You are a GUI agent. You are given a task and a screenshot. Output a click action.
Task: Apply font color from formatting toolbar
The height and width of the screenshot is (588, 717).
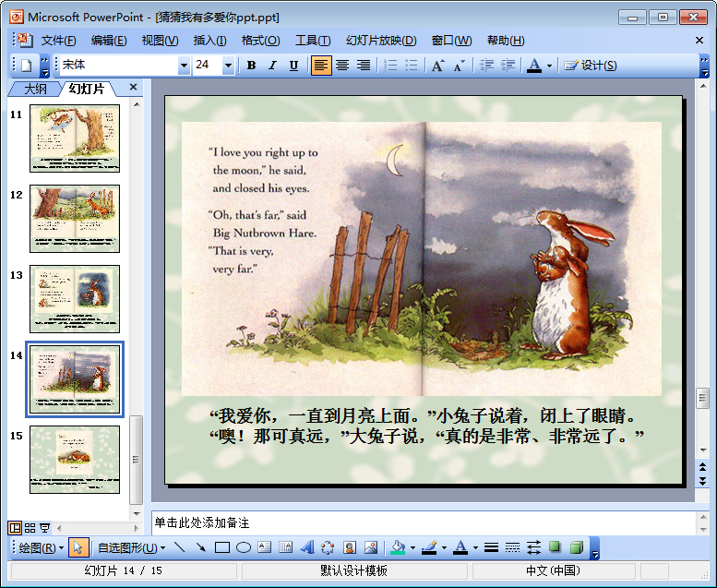point(534,66)
